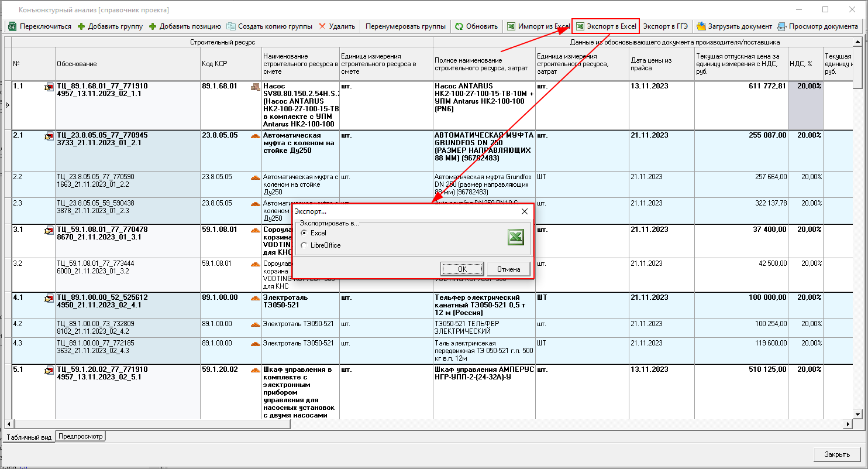Image resolution: width=868 pixels, height=469 pixels.
Task: Cancel the export dialog with Отмена
Action: 508,269
